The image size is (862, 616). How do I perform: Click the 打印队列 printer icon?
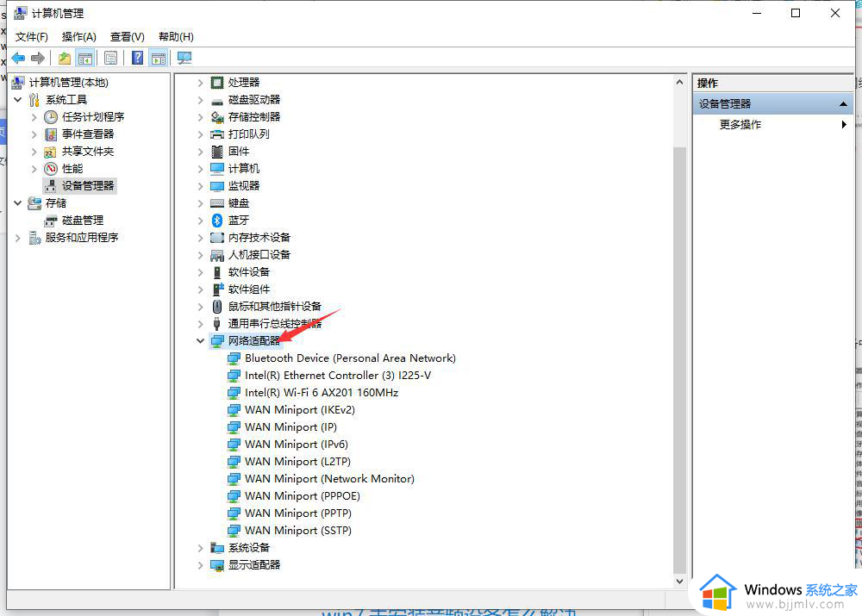point(217,134)
